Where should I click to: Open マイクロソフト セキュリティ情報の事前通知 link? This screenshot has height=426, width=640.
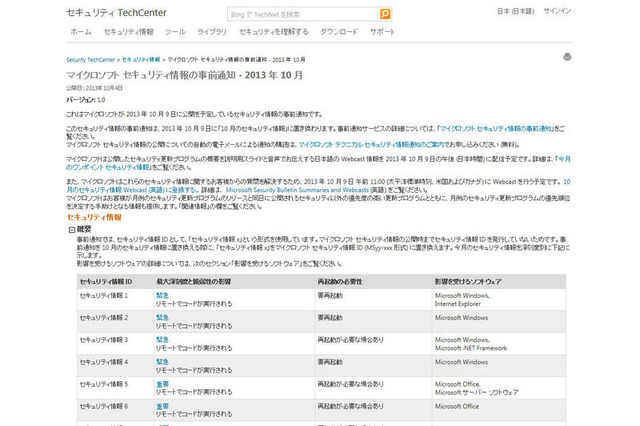pyautogui.click(x=496, y=129)
